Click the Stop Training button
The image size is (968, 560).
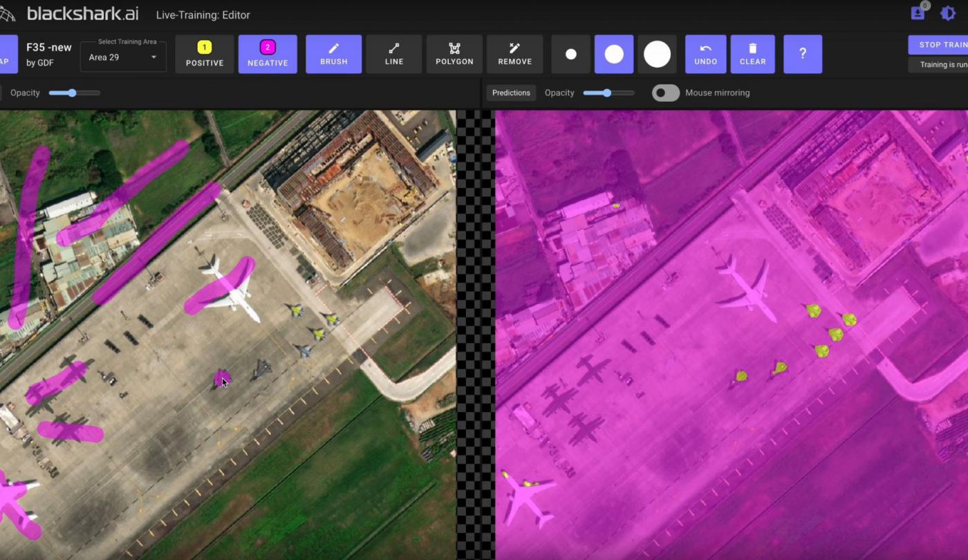pos(938,45)
